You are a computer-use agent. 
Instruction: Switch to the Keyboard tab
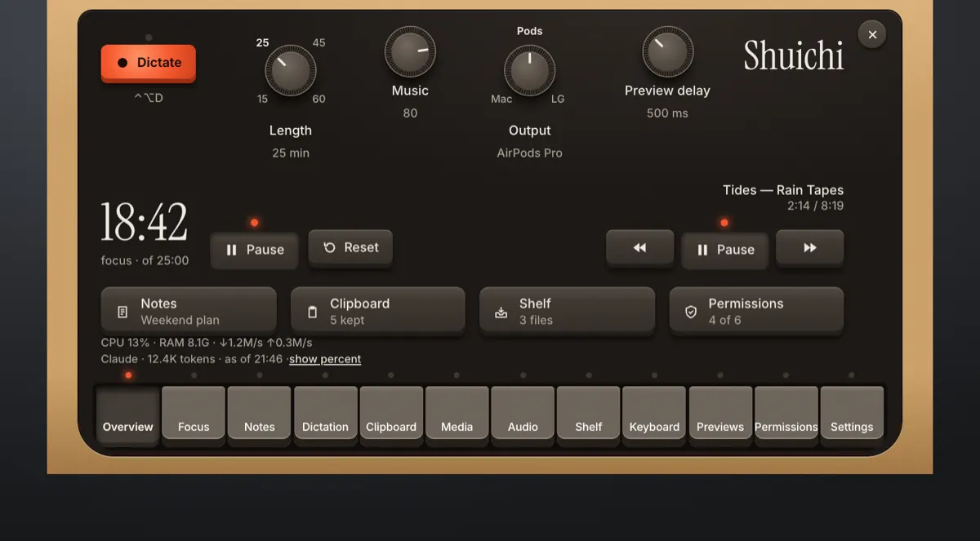(x=654, y=415)
